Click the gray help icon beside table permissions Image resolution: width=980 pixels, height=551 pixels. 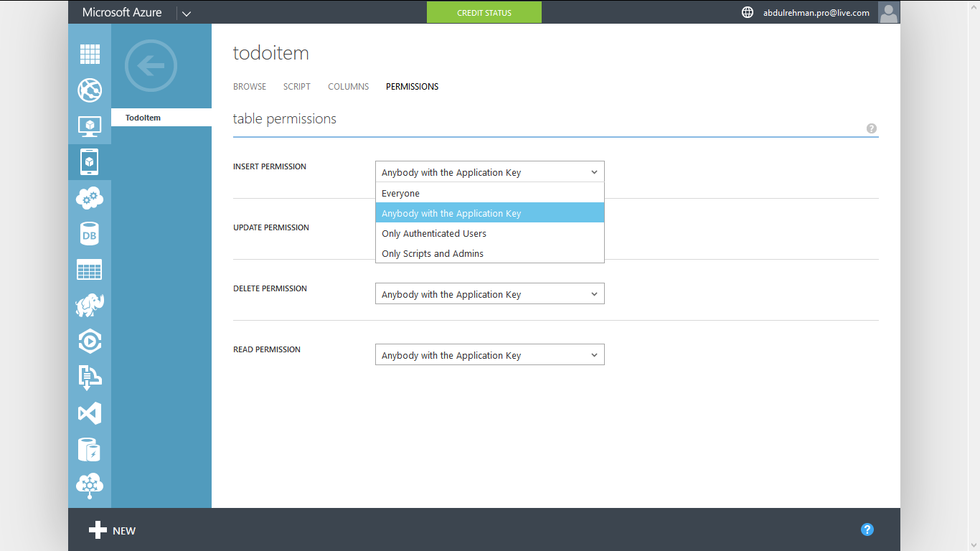coord(872,128)
